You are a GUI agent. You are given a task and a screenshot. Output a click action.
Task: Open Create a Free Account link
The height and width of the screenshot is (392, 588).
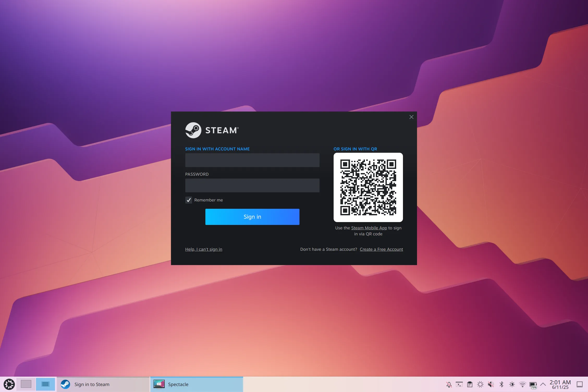tap(381, 249)
